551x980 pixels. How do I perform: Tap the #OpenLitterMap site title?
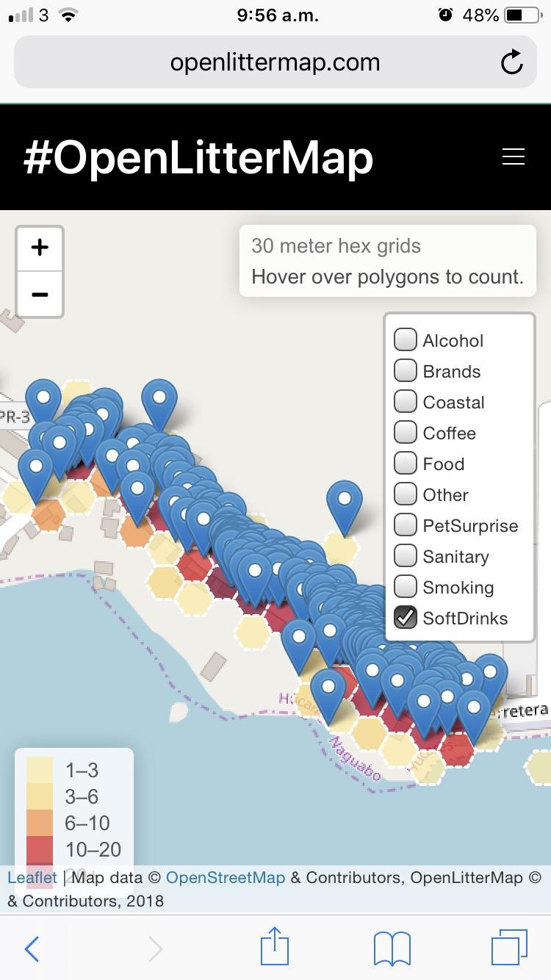point(198,157)
